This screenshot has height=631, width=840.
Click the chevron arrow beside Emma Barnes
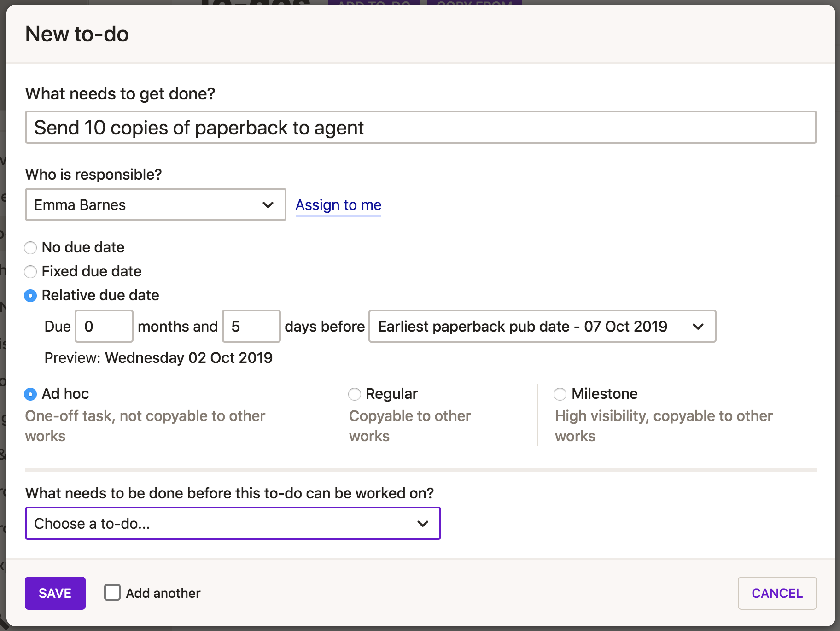coord(268,205)
